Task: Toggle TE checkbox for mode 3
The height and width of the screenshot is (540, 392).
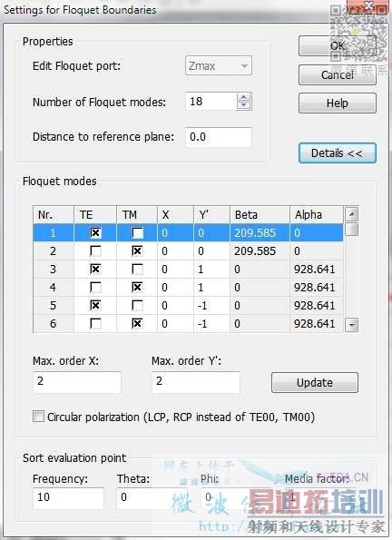Action: (95, 269)
